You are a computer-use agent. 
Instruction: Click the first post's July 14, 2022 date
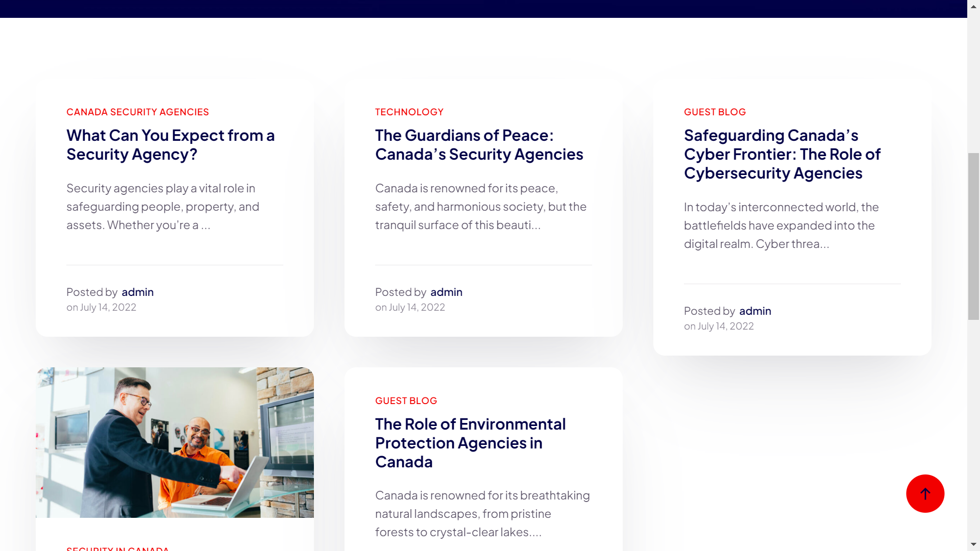tap(108, 307)
